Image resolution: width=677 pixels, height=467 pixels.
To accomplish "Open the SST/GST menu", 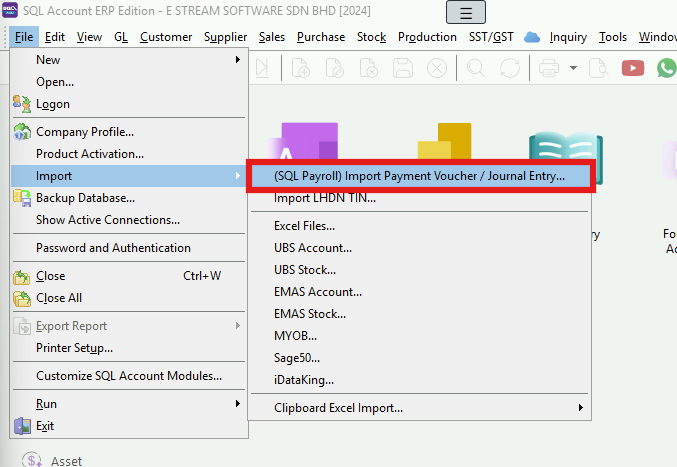I will coord(491,37).
